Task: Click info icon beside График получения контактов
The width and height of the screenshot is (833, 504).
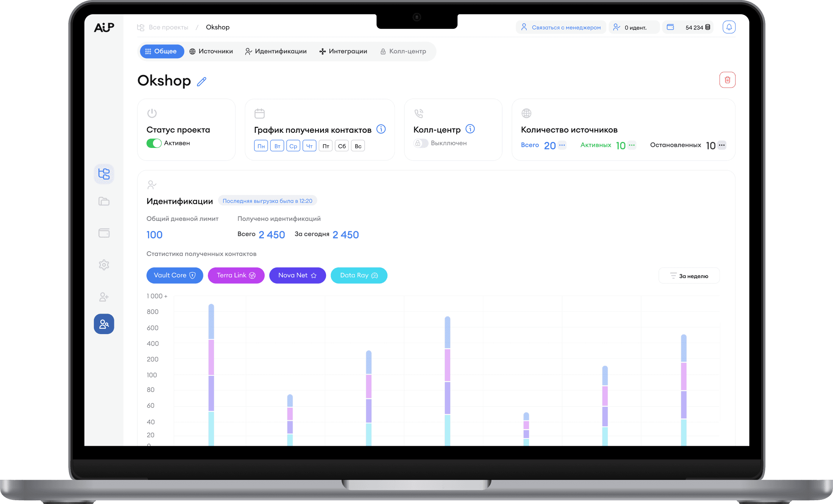Action: (x=381, y=129)
